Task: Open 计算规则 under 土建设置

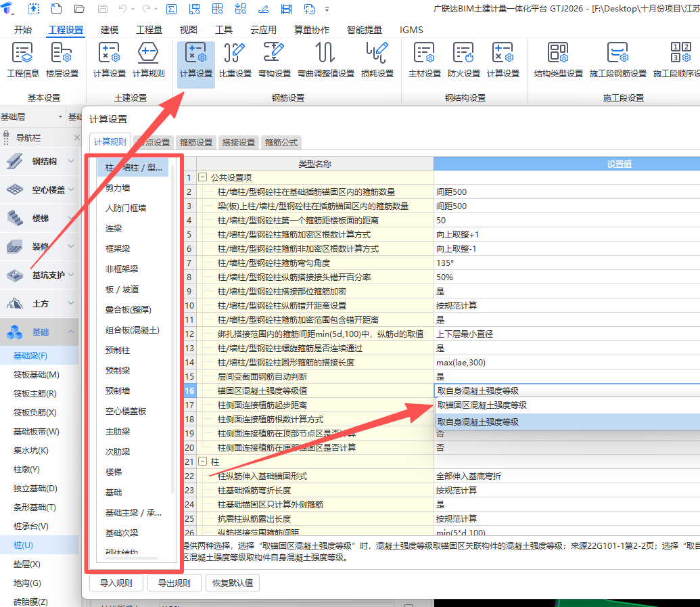Action: (149, 60)
